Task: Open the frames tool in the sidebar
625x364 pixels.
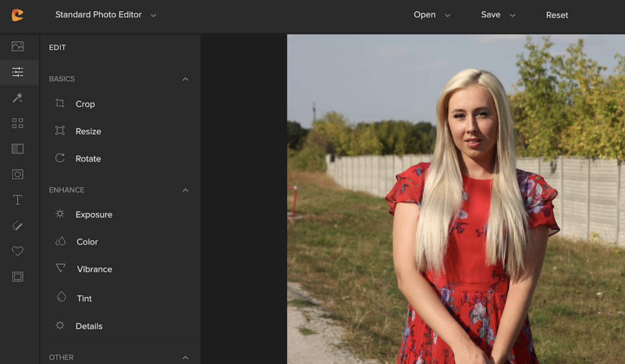Action: (x=18, y=277)
